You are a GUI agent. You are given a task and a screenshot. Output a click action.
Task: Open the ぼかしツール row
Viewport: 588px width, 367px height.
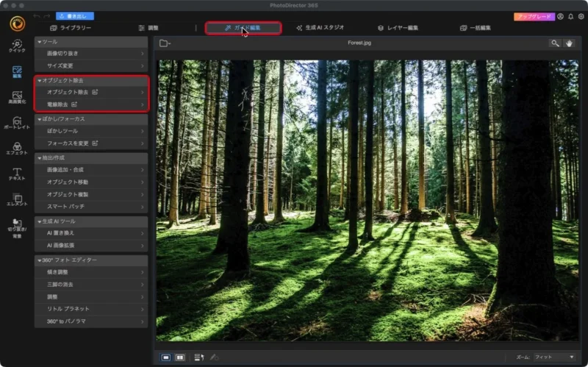tap(91, 131)
